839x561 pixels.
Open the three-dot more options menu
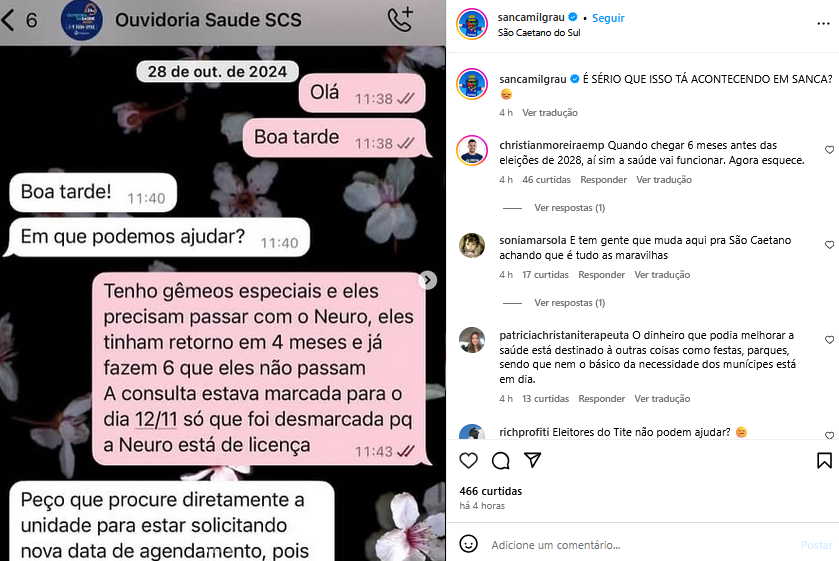pos(823,24)
